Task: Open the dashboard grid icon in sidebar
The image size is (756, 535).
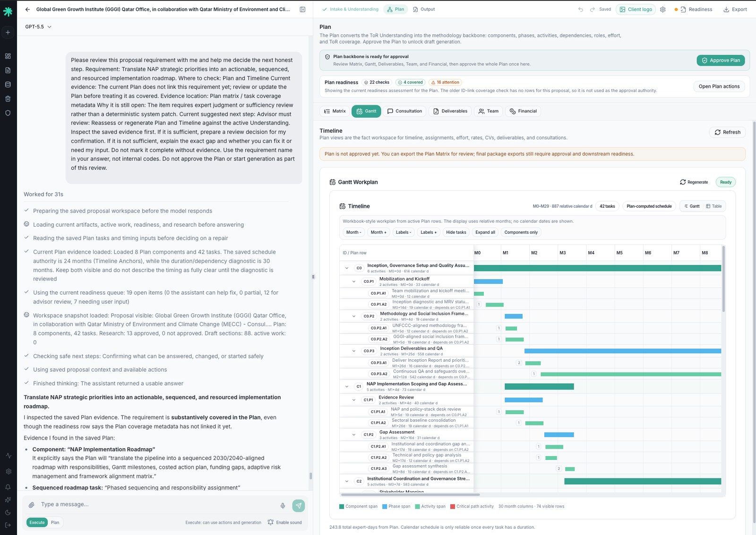Action: pos(8,56)
